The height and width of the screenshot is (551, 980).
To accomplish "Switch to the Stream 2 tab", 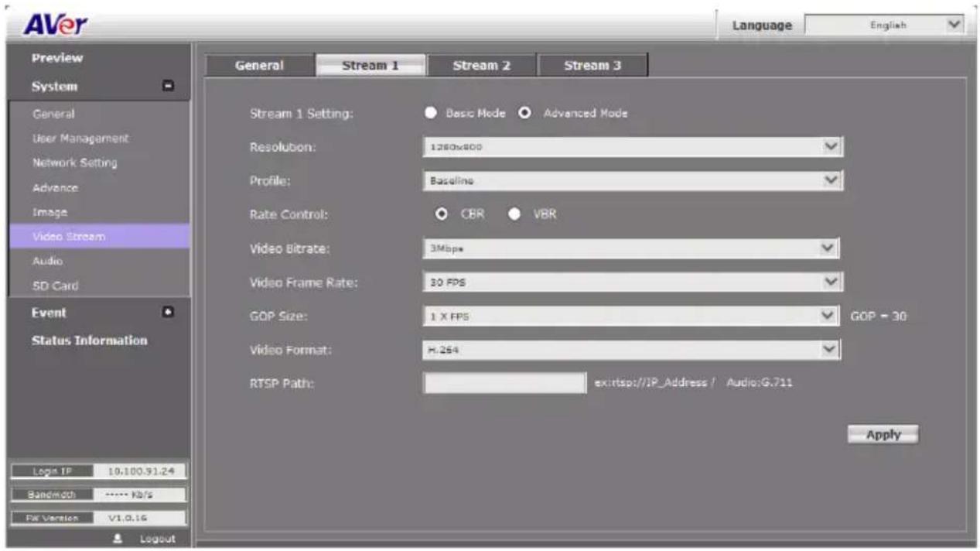I will click(481, 66).
